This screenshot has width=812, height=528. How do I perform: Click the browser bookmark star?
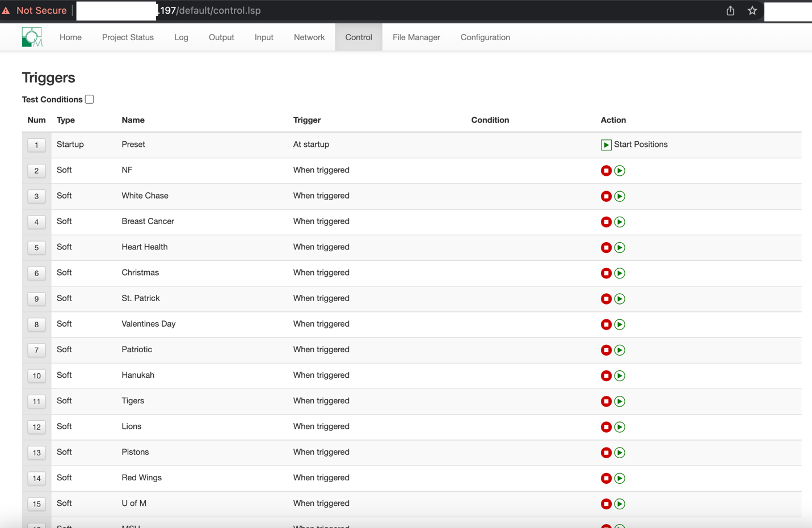(752, 10)
